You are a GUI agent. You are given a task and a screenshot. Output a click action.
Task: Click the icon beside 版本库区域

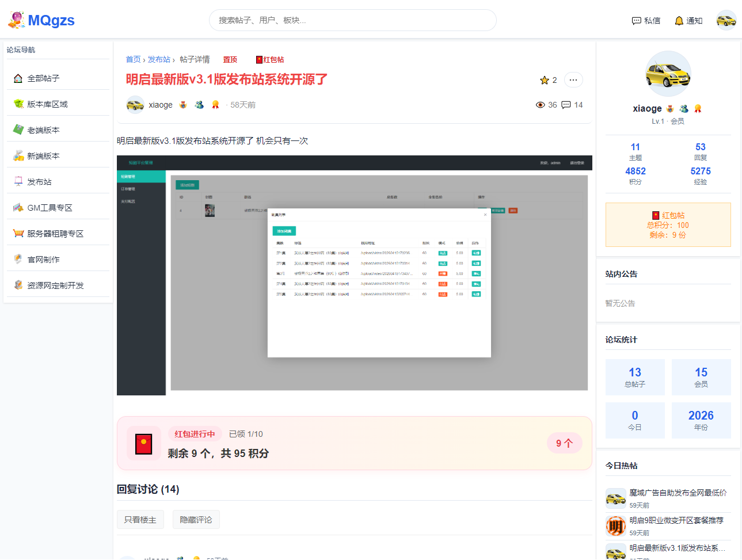[x=18, y=104]
